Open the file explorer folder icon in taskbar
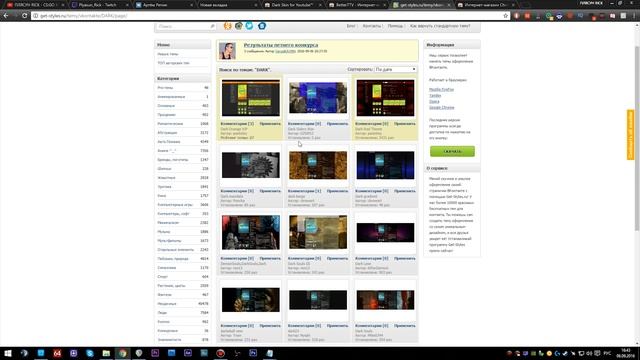 [106, 353]
